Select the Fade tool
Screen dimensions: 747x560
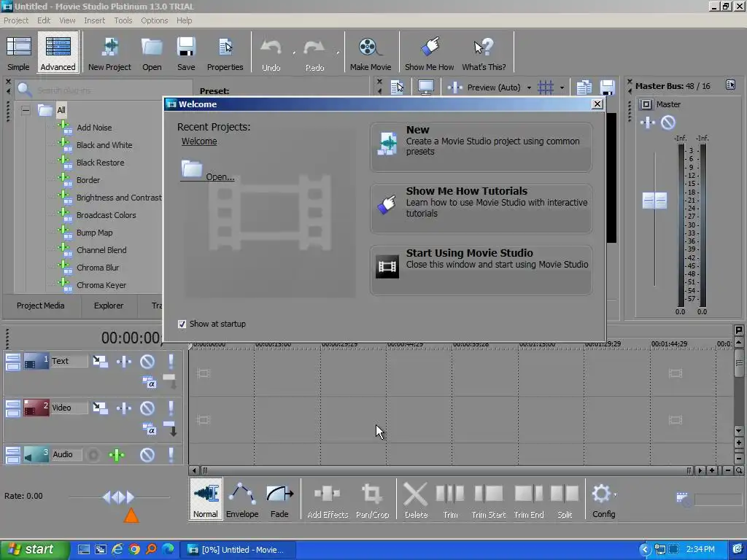pos(279,499)
